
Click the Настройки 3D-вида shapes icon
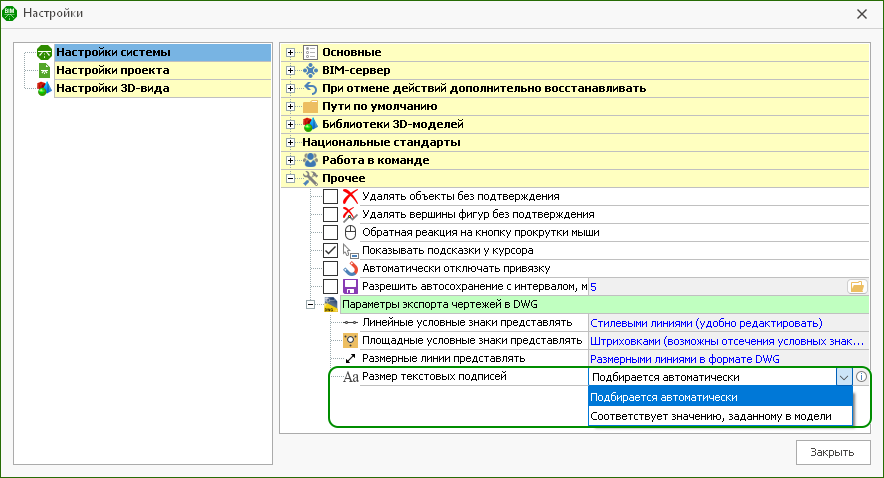tap(44, 88)
